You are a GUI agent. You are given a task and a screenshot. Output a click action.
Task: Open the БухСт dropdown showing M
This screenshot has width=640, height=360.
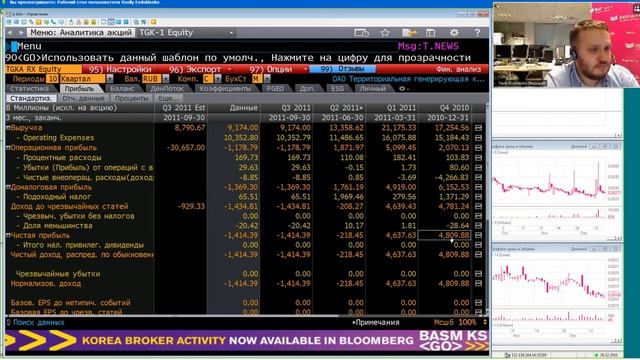tap(267, 79)
